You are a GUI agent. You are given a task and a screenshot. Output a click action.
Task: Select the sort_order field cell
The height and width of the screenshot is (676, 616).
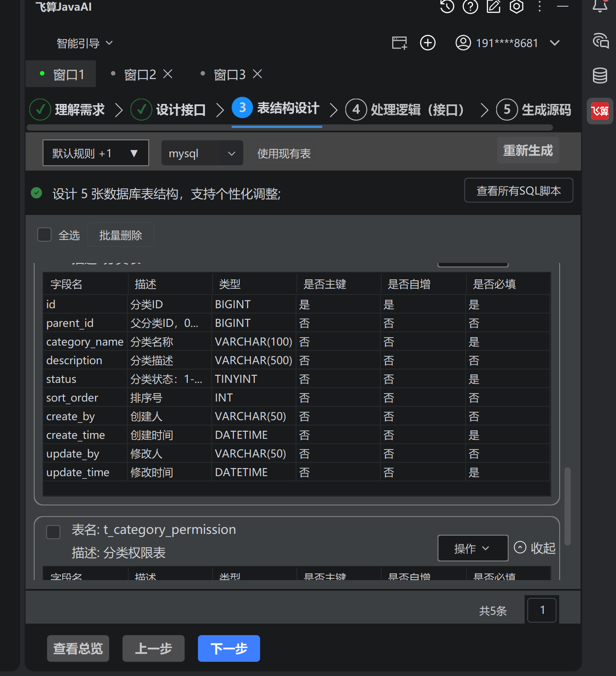(x=85, y=398)
